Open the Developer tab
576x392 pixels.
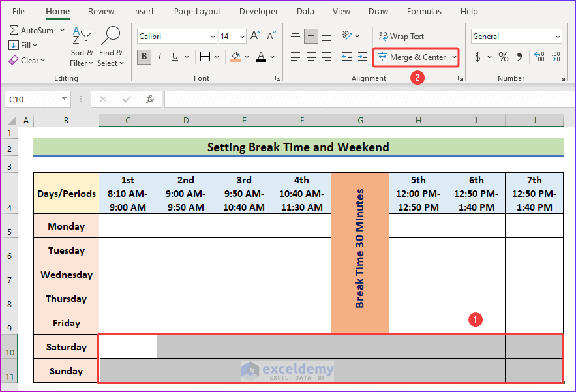coord(258,11)
